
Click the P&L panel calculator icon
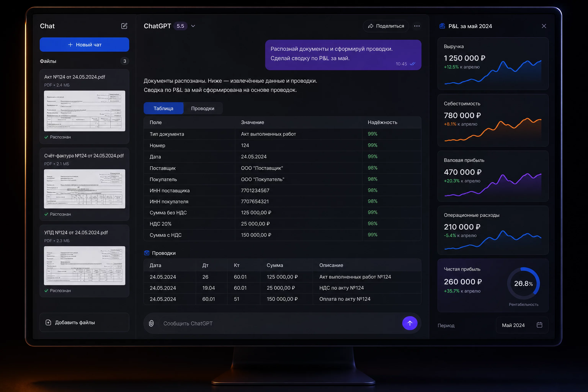pyautogui.click(x=442, y=26)
